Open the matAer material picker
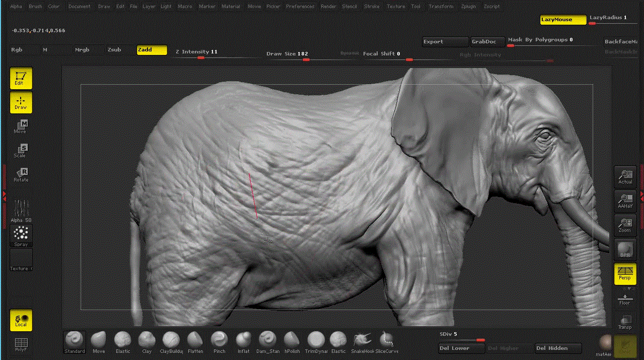Viewport: 644px width, 360px height. pyautogui.click(x=604, y=346)
